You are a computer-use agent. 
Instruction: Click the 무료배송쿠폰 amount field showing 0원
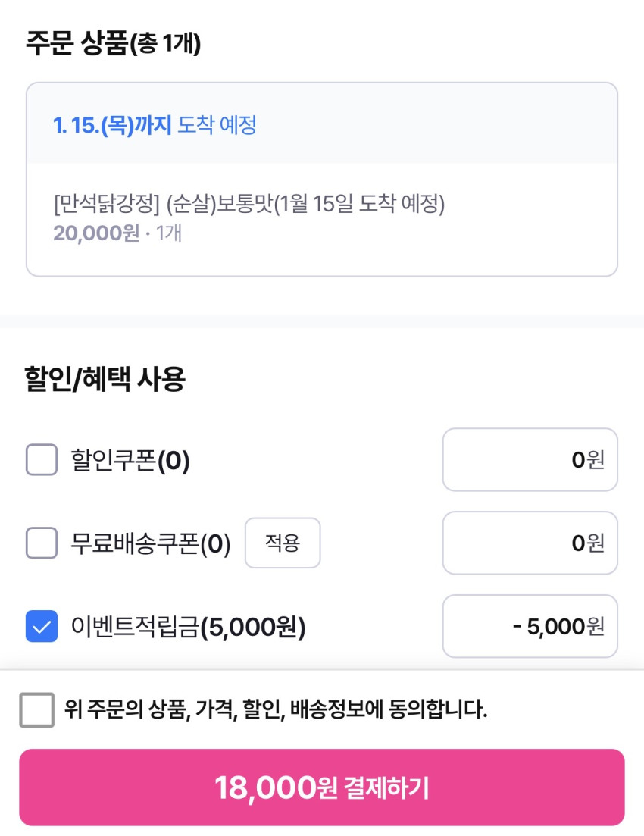pos(530,543)
